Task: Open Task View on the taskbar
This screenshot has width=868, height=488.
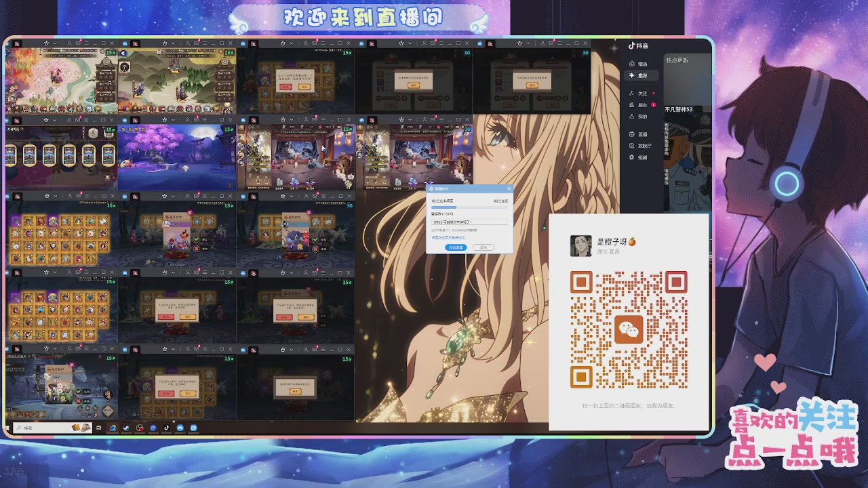Action: click(98, 428)
